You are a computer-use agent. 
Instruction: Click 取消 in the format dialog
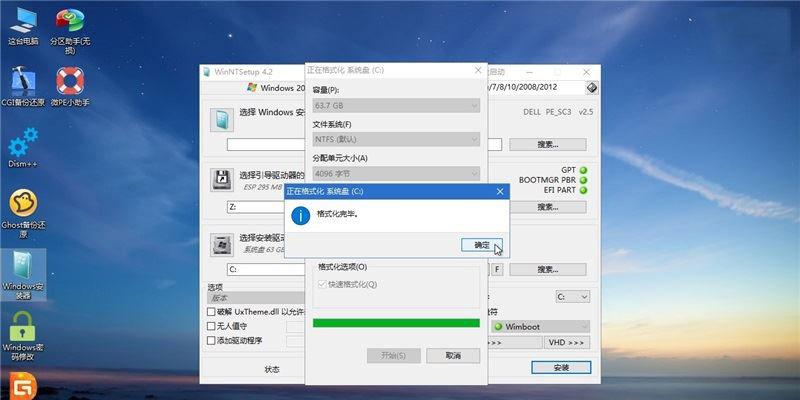coord(453,356)
